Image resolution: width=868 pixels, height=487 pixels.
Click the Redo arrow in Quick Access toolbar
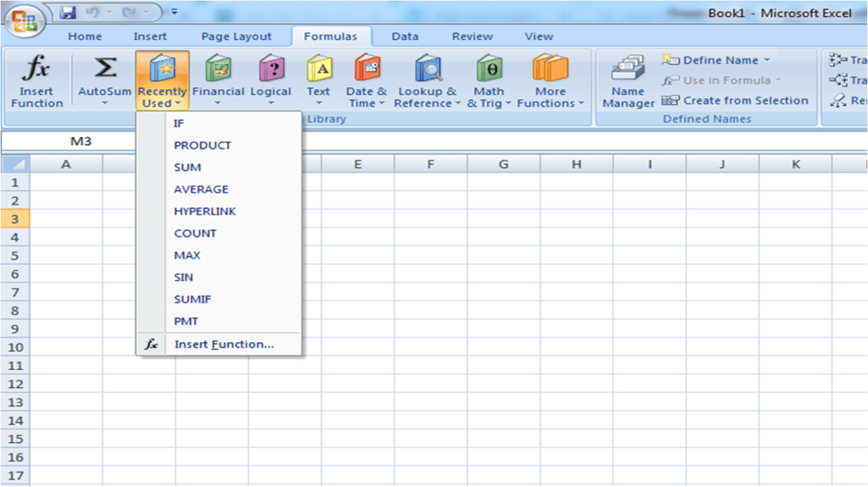pyautogui.click(x=130, y=12)
